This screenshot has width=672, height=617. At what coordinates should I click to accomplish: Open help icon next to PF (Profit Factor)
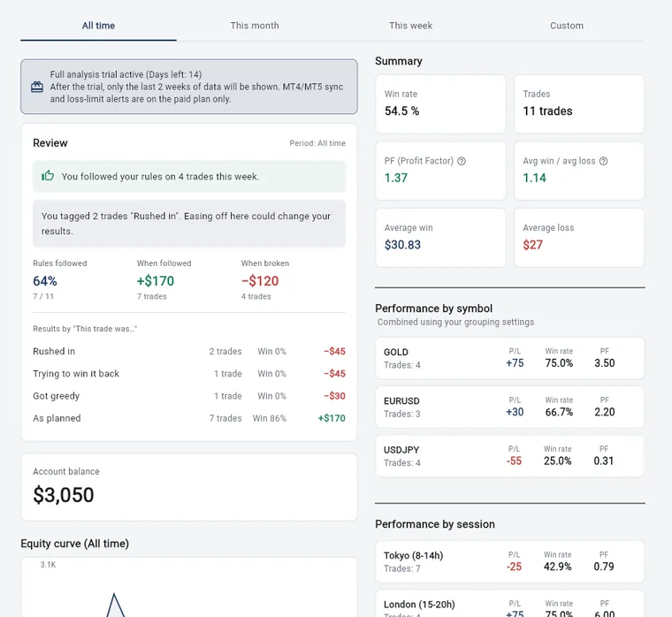[x=462, y=161]
